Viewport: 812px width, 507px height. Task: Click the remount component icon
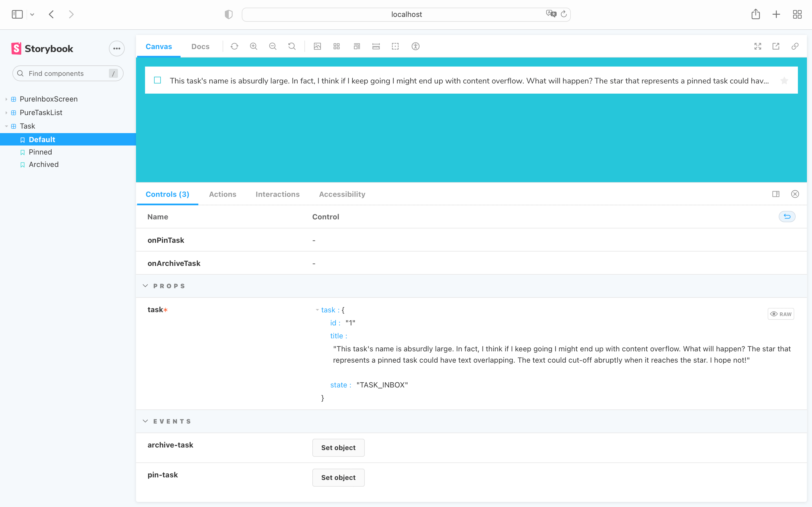click(234, 46)
